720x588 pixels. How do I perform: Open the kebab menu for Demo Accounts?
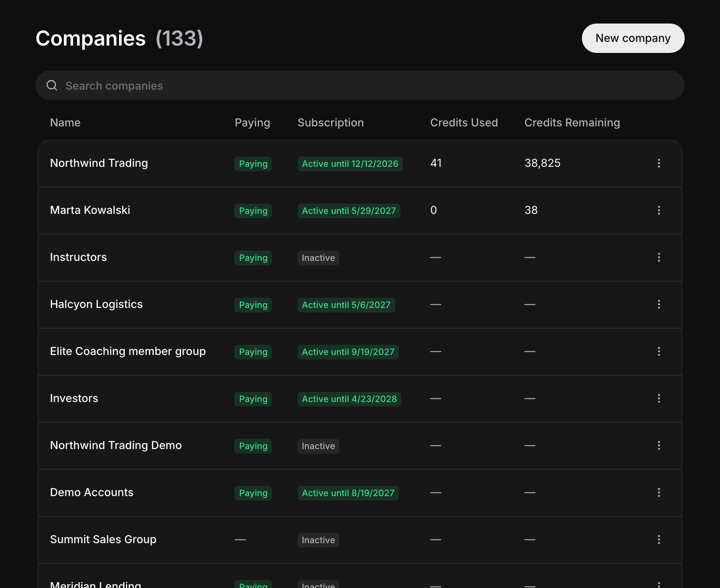tap(659, 492)
